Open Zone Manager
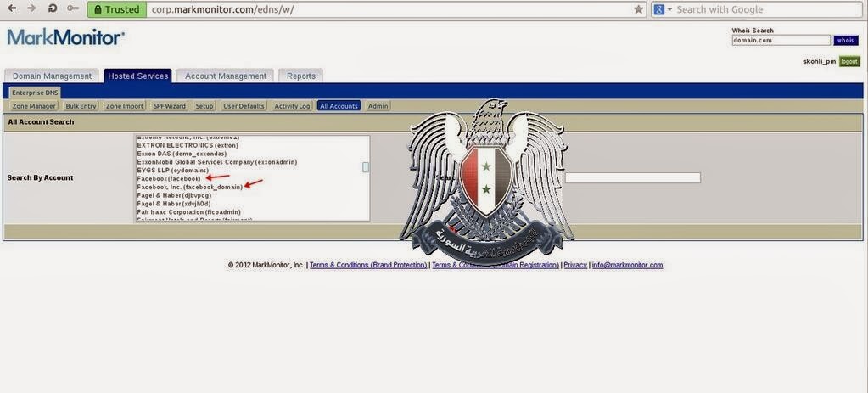Screen dimensions: 868x393 coord(34,106)
